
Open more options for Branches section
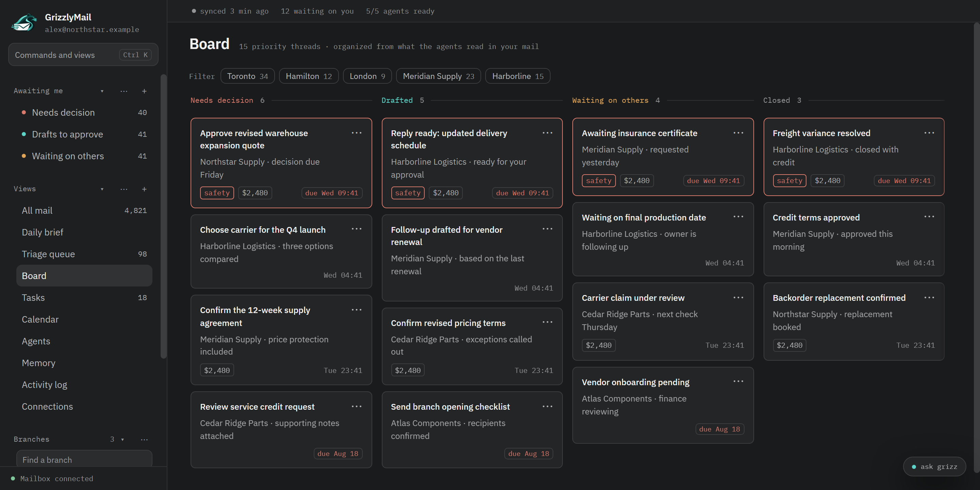tap(144, 439)
